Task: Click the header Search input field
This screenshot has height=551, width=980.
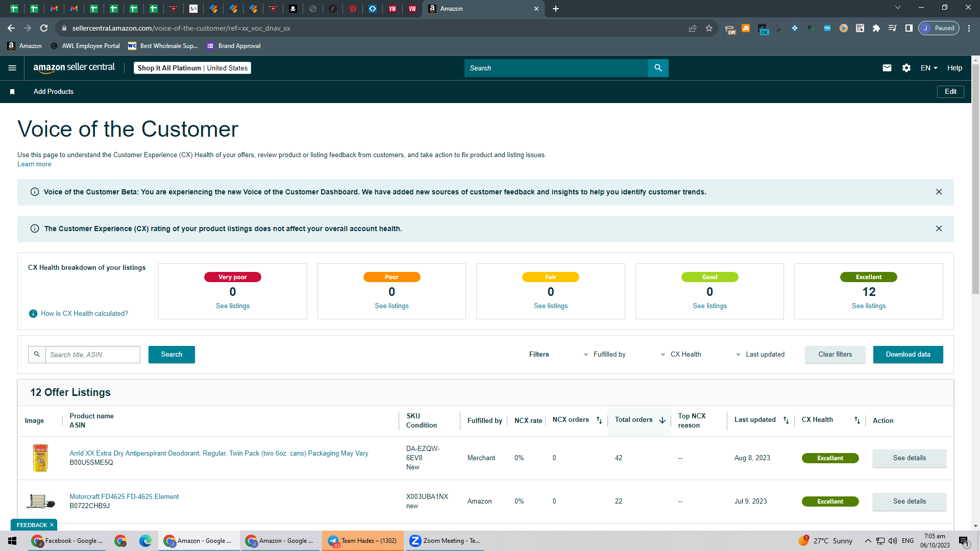Action: (x=556, y=68)
